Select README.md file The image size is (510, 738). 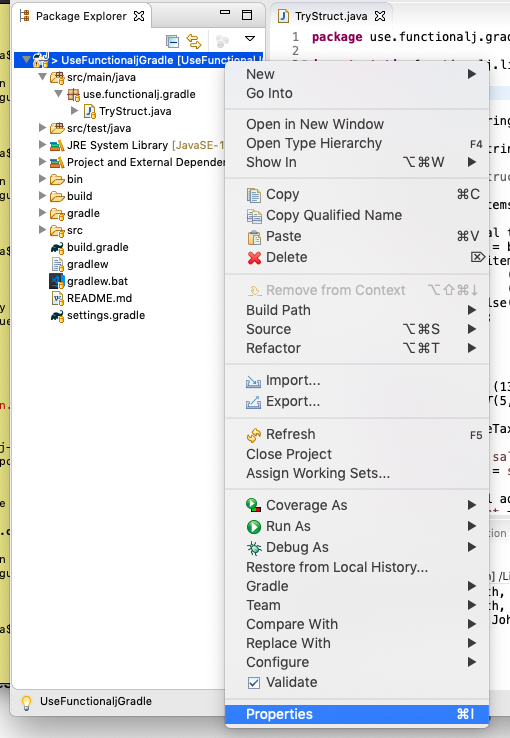(99, 298)
